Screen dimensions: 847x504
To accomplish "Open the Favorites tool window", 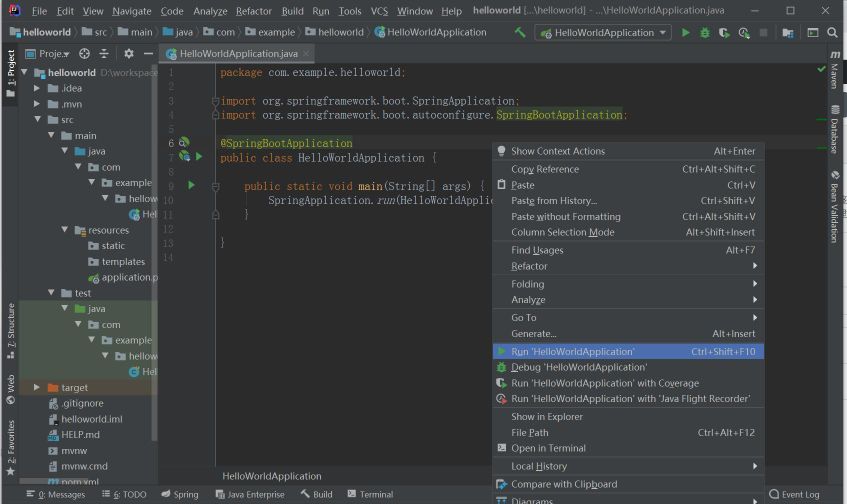I will (x=10, y=448).
